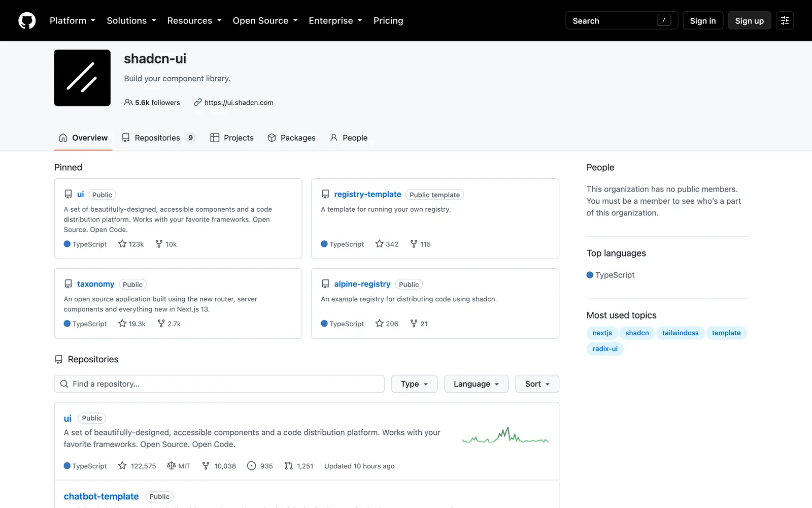Click the repo icon beside pinned taxonomy
This screenshot has width=812, height=508.
tap(68, 284)
